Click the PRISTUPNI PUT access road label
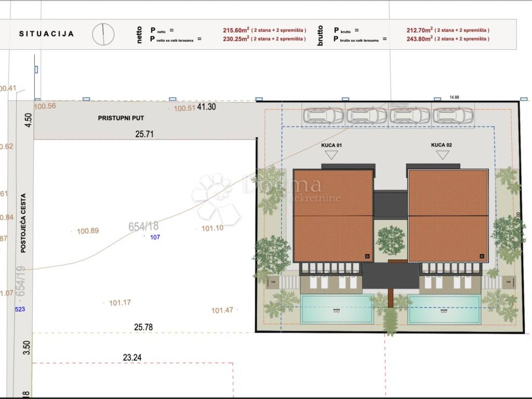This screenshot has width=532, height=399. 121,118
